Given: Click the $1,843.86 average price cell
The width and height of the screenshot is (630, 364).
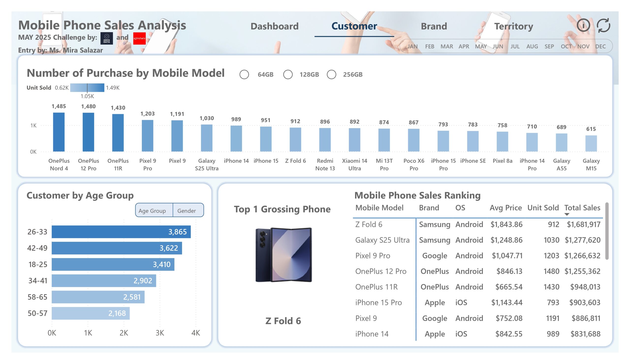Looking at the screenshot, I should click(506, 225).
